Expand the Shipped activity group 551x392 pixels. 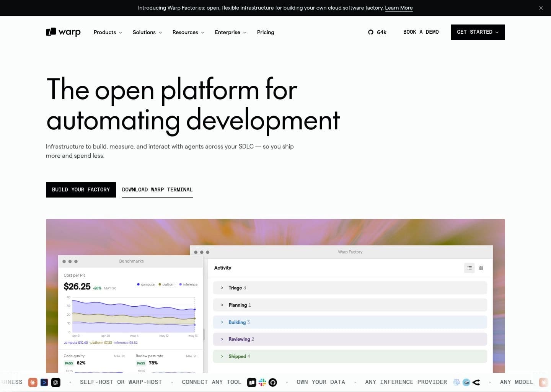(350, 356)
